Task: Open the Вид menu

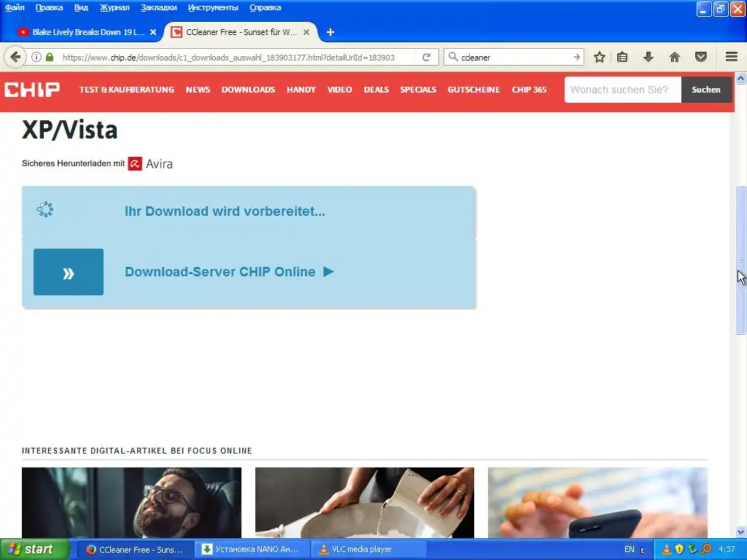Action: pyautogui.click(x=81, y=7)
